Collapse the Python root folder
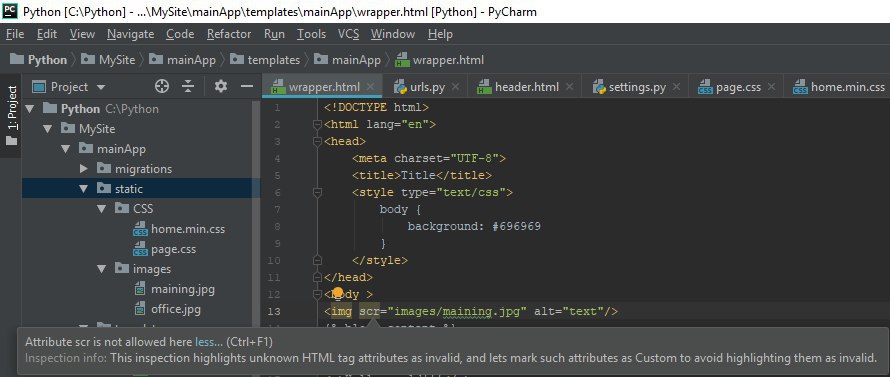 (30, 109)
